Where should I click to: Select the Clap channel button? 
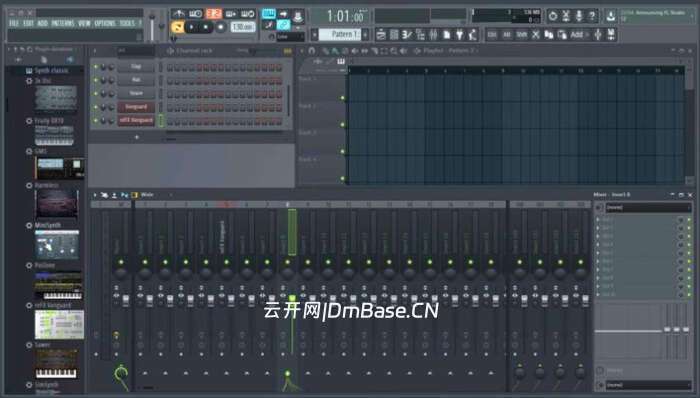tap(136, 67)
